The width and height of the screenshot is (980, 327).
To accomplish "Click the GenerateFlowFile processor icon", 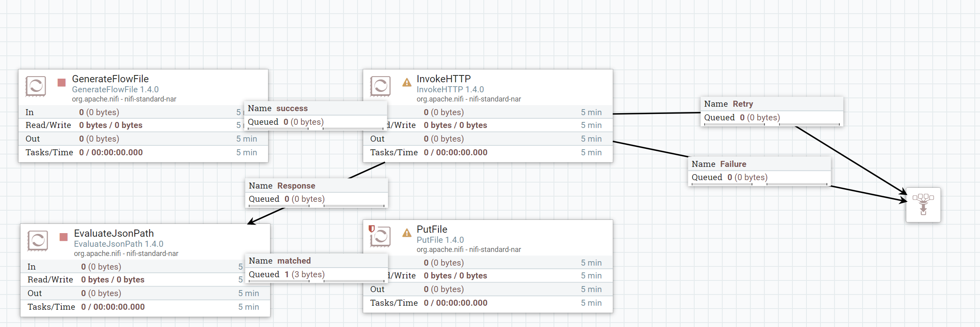I will tap(36, 86).
